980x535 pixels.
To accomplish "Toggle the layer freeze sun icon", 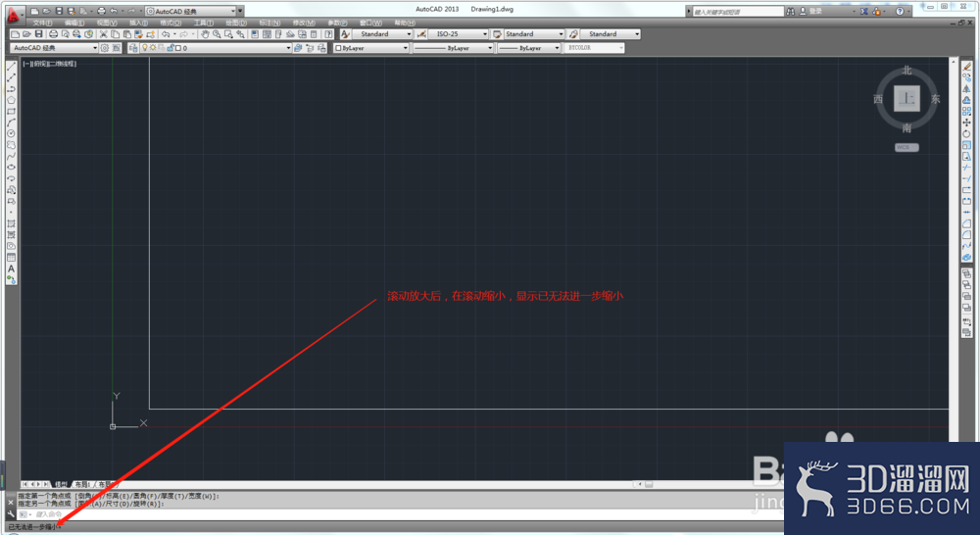I will 152,47.
